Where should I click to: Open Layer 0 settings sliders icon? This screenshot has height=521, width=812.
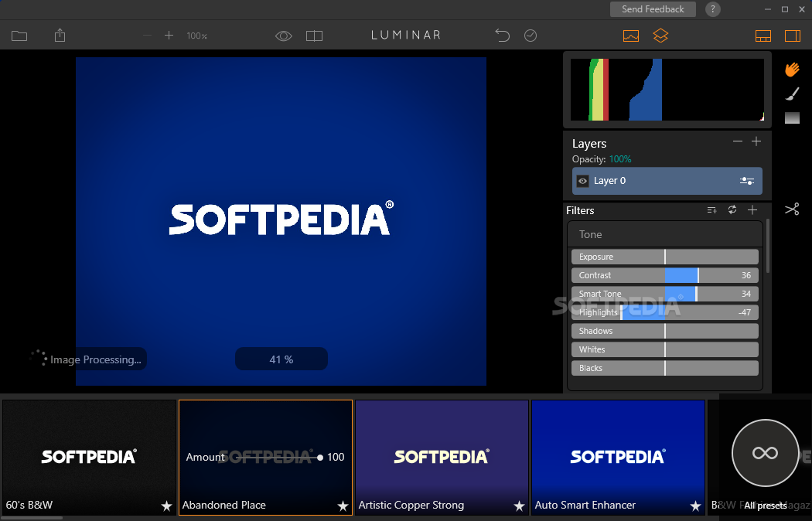click(x=747, y=181)
